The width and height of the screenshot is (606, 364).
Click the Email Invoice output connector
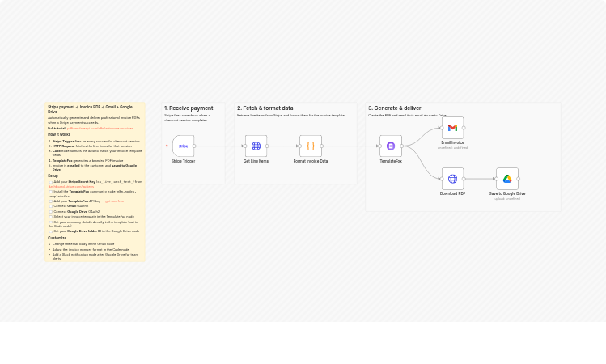464,128
